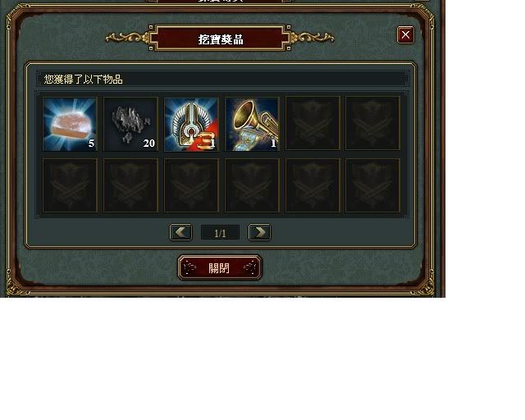
Task: Go to previous page with left arrow
Action: click(x=180, y=232)
